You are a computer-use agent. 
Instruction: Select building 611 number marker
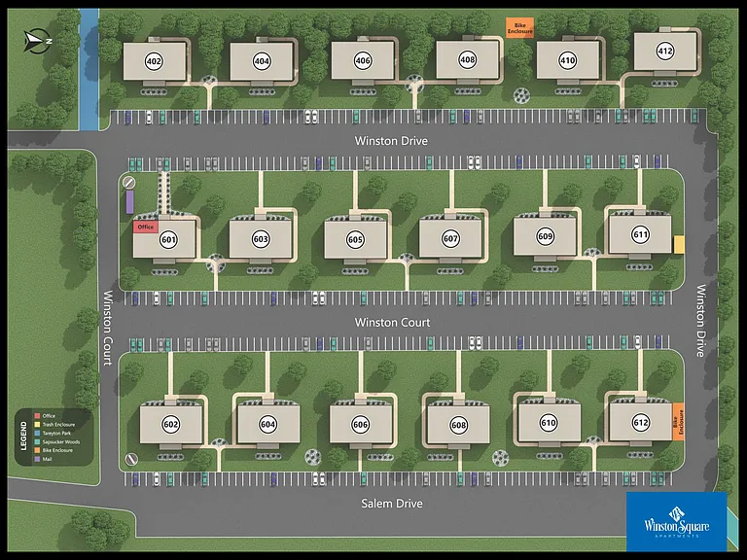coord(641,234)
